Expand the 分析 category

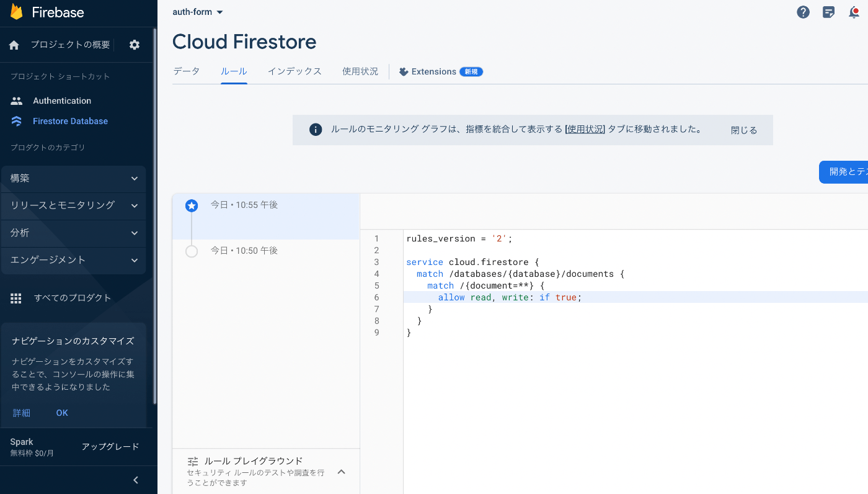tap(74, 233)
